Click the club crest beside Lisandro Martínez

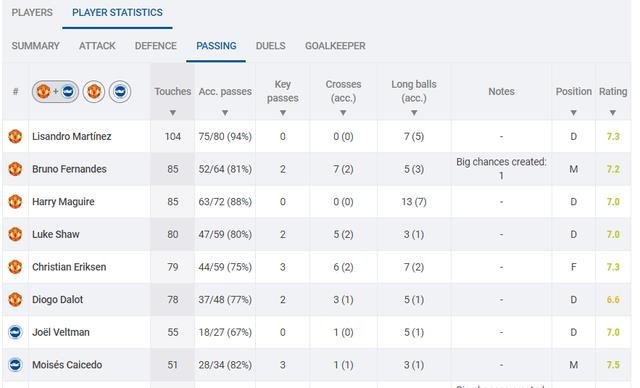click(x=15, y=136)
